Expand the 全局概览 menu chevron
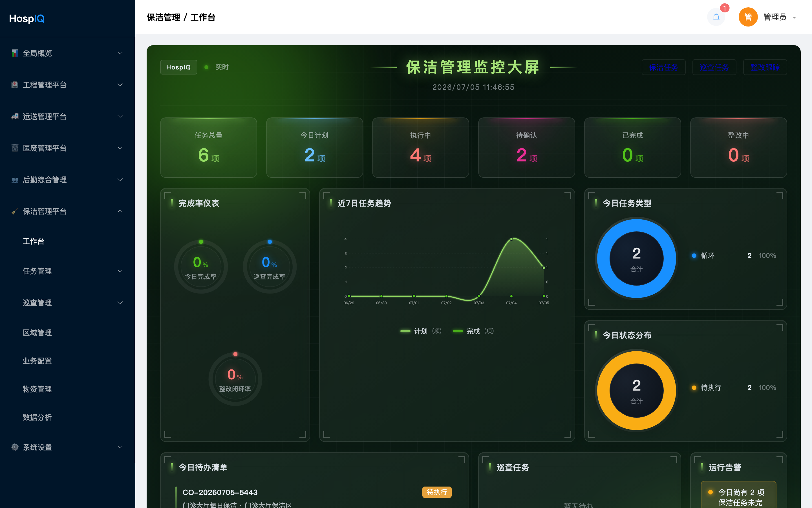The image size is (812, 508). (120, 53)
